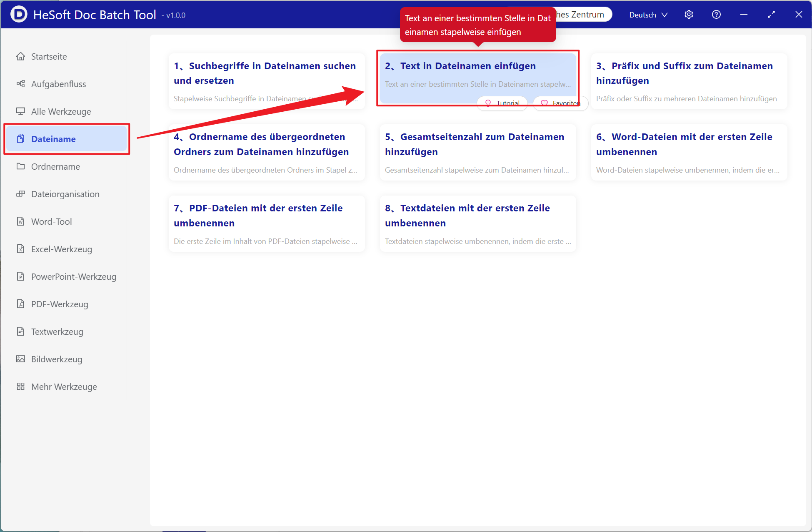Image resolution: width=812 pixels, height=532 pixels.
Task: Select PDF-Werkzeug in the sidebar
Action: tap(67, 304)
